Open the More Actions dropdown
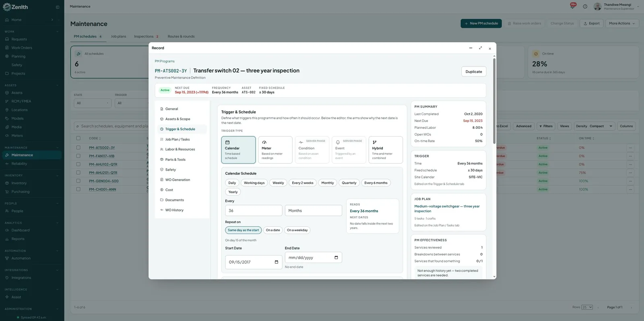This screenshot has height=321, width=644. pyautogui.click(x=622, y=23)
